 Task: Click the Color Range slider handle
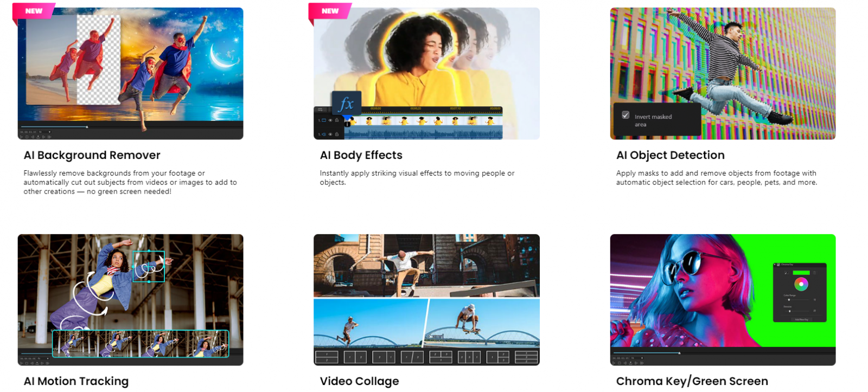pos(789,300)
